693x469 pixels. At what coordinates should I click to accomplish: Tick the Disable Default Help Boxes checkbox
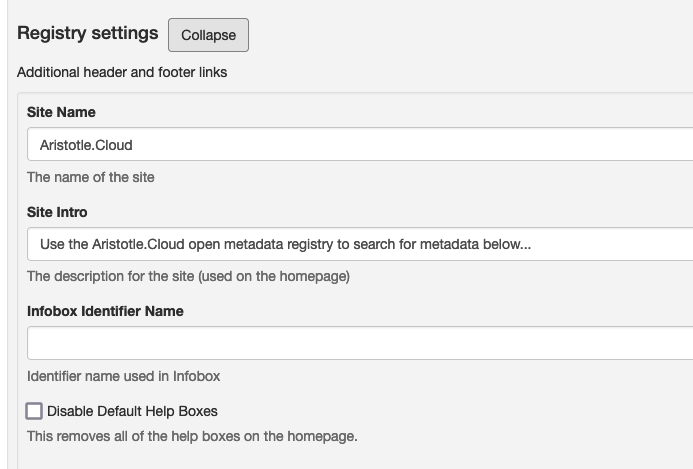[35, 411]
